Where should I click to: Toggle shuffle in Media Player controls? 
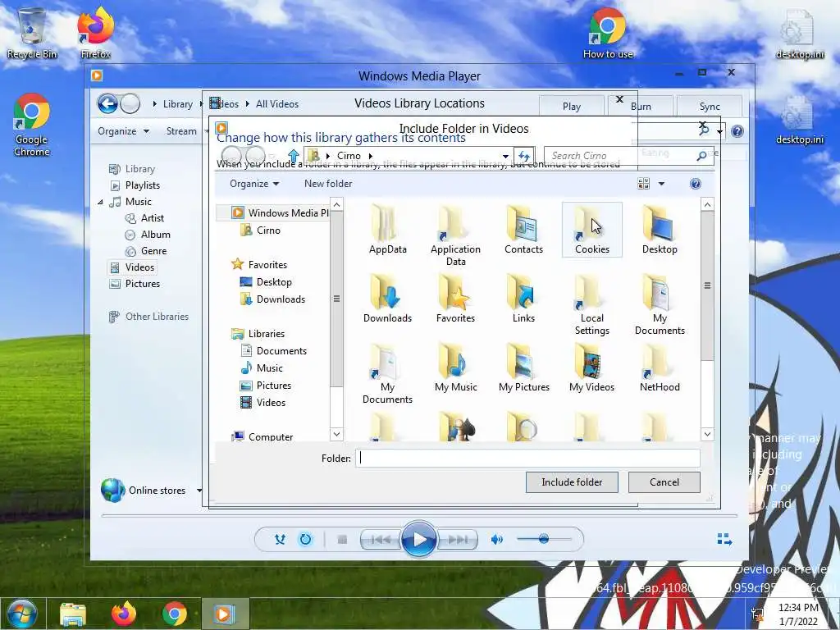click(280, 540)
